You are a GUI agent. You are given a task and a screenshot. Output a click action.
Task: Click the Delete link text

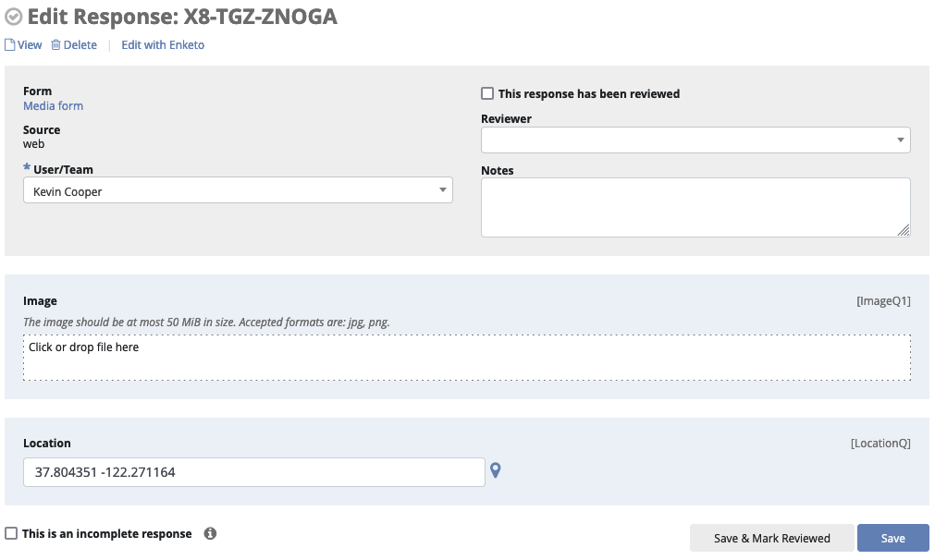tap(80, 44)
